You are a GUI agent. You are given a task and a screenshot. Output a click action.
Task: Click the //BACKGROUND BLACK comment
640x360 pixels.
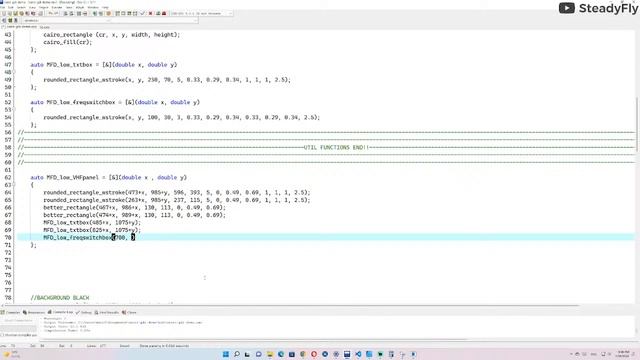tap(60, 298)
